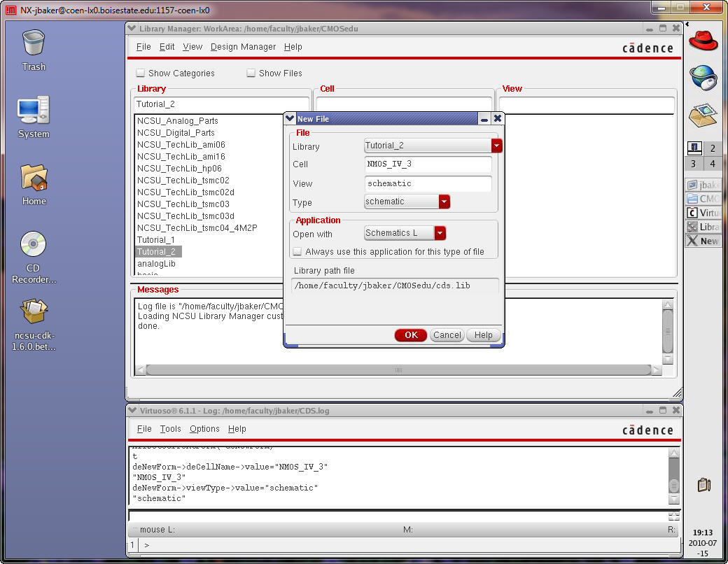
Task: Expand the Library dropdown in New File
Action: (496, 146)
